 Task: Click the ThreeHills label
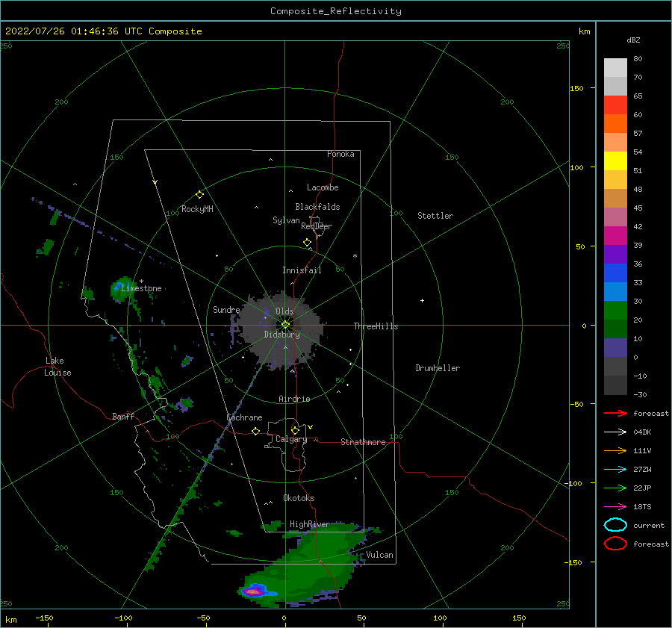376,326
